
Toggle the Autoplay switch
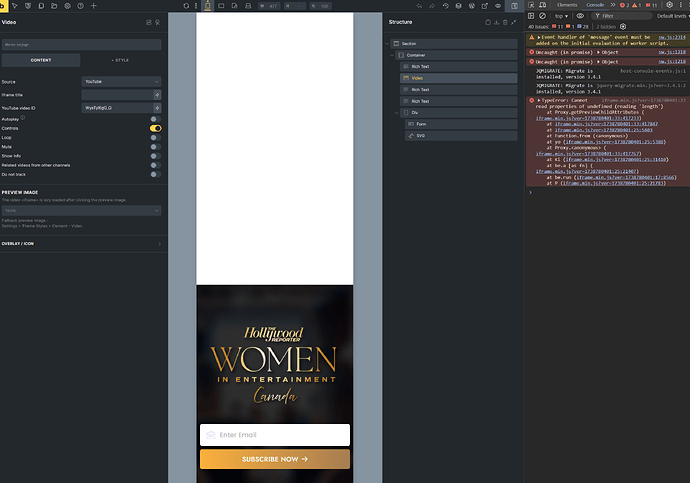click(x=156, y=119)
